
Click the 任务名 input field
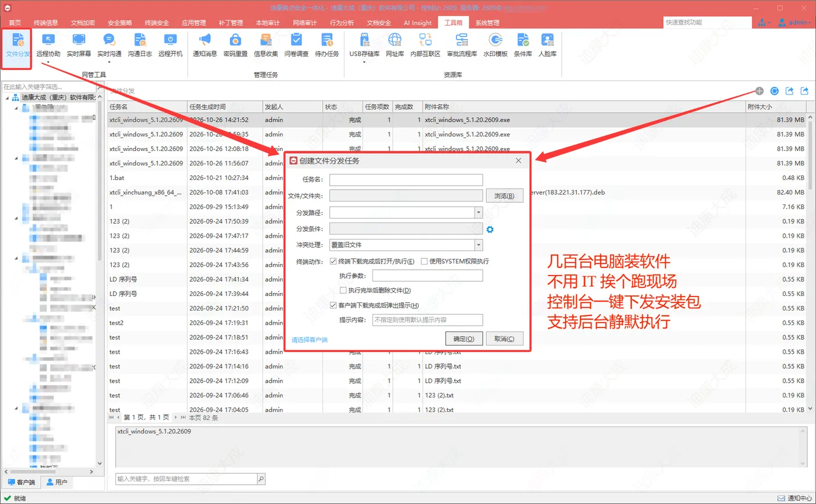pos(406,179)
